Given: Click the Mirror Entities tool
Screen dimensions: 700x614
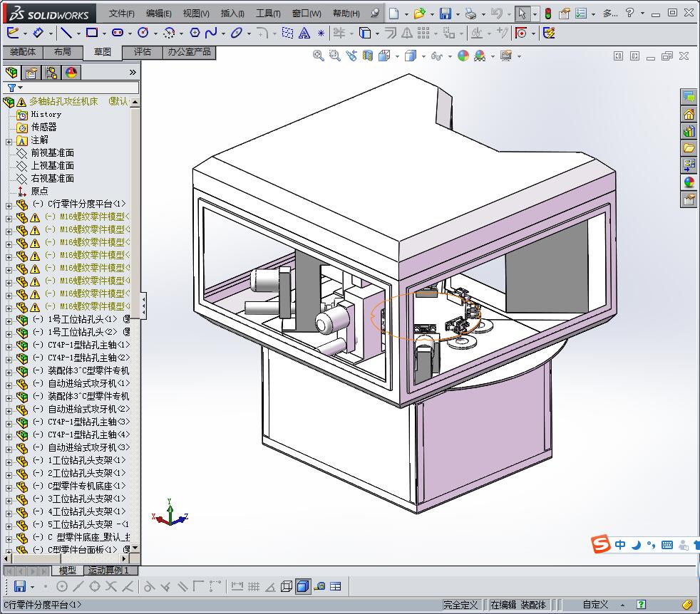Looking at the screenshot, I should point(407,33).
